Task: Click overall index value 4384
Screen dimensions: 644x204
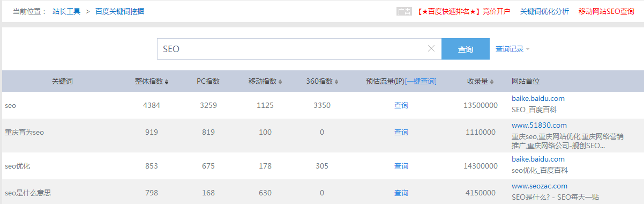Action: coord(152,106)
